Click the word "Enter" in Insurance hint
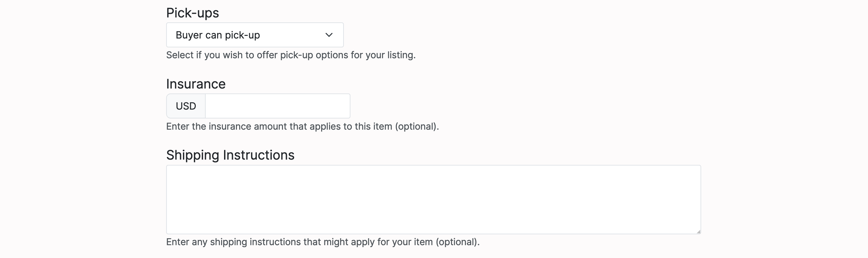 pyautogui.click(x=178, y=126)
